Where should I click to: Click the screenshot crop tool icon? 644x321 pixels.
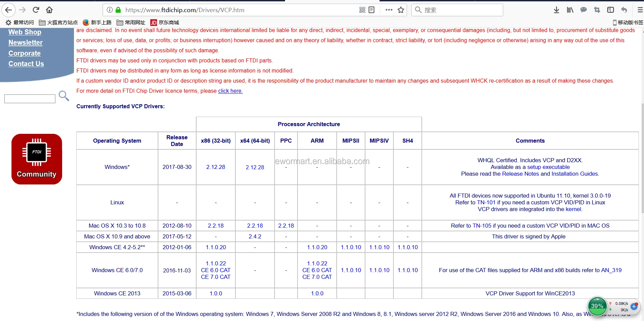click(x=597, y=10)
